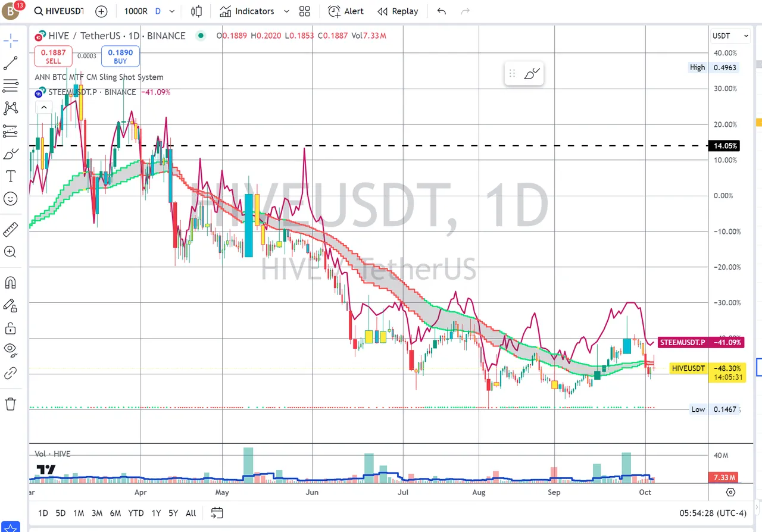
Task: Expand the time interval dropdown arrow
Action: point(172,11)
